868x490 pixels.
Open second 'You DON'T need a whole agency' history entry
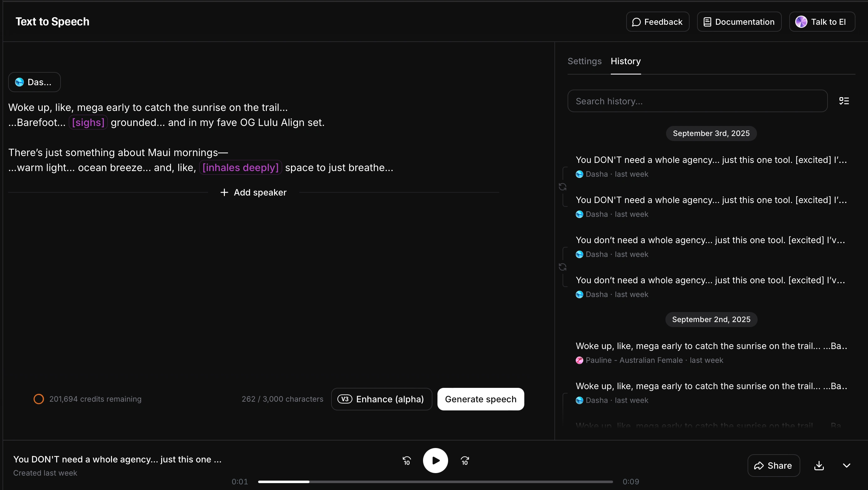(711, 207)
